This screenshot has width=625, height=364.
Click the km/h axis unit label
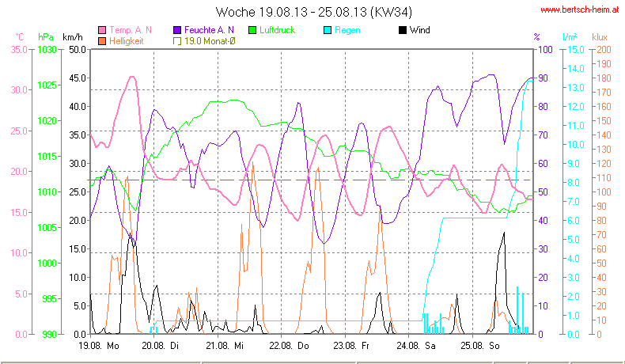coord(73,37)
